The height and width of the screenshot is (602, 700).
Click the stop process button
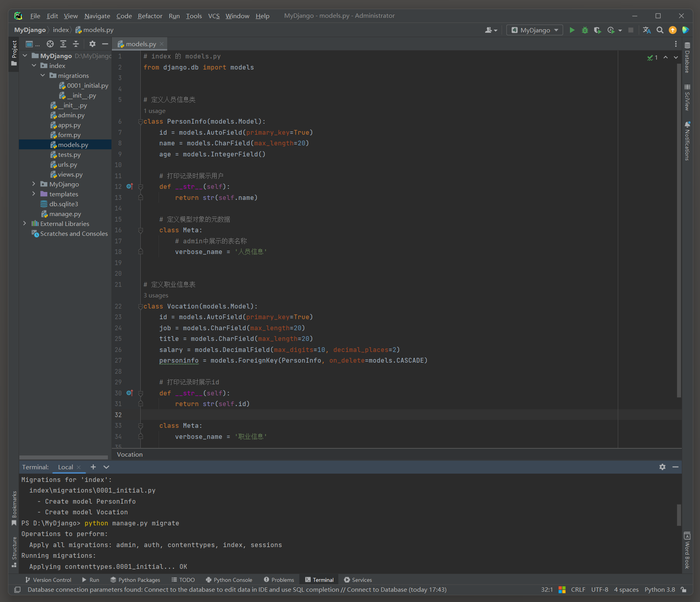631,30
